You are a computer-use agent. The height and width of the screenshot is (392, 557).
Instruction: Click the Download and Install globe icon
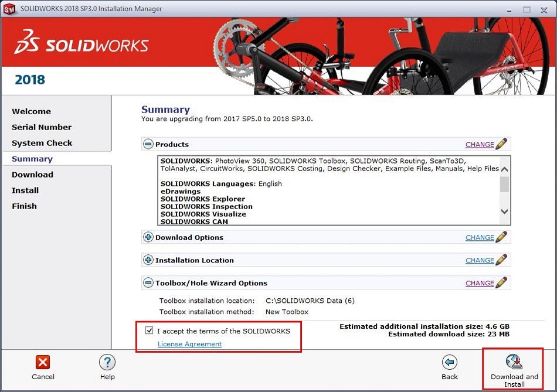pyautogui.click(x=514, y=362)
